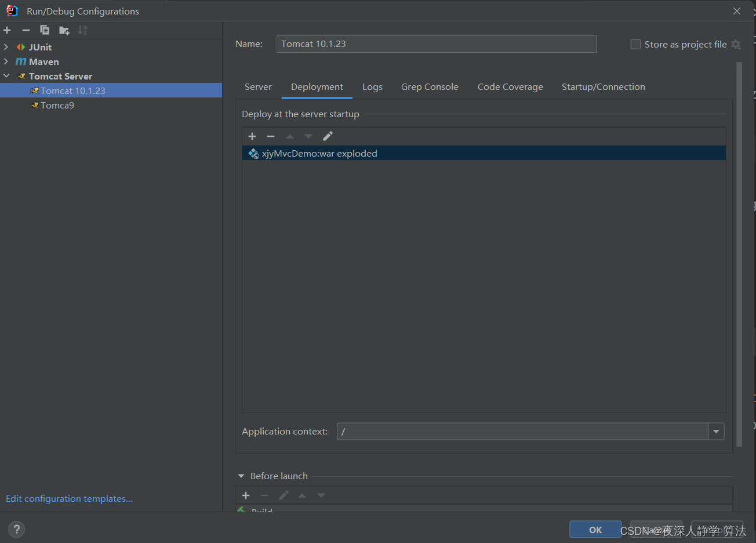Image resolution: width=756 pixels, height=543 pixels.
Task: Expand the Maven node
Action: (x=6, y=61)
